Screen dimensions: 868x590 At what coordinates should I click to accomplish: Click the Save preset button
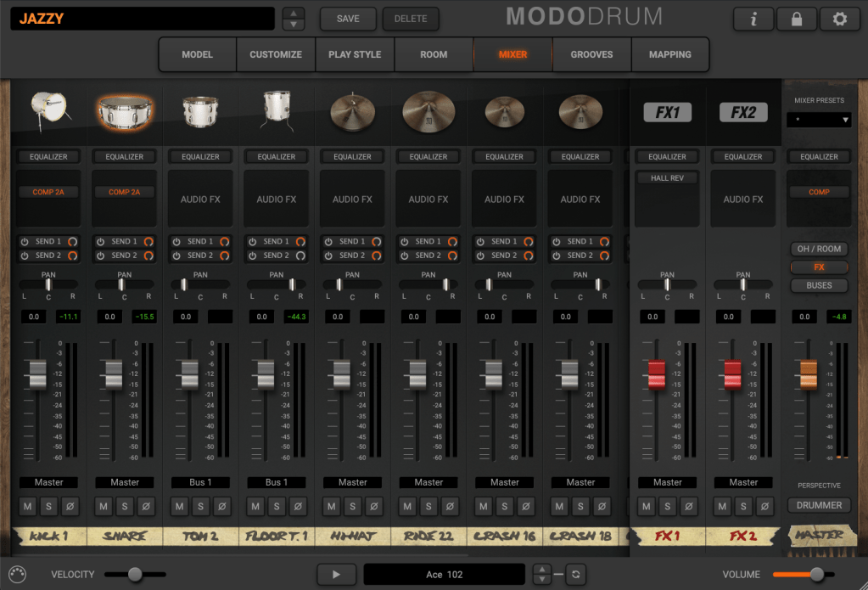(348, 19)
